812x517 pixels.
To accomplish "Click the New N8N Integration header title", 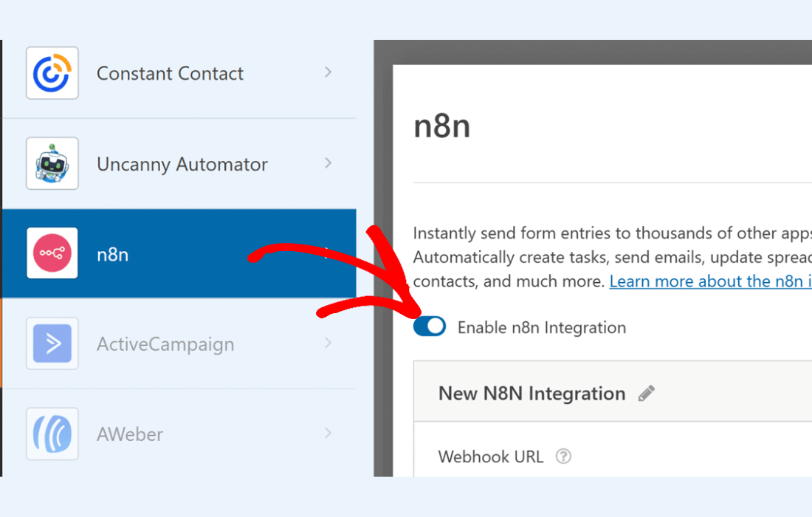I will pyautogui.click(x=531, y=394).
